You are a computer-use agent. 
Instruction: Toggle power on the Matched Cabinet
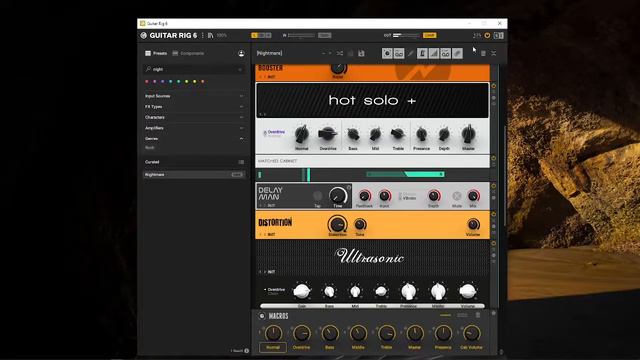(493, 158)
